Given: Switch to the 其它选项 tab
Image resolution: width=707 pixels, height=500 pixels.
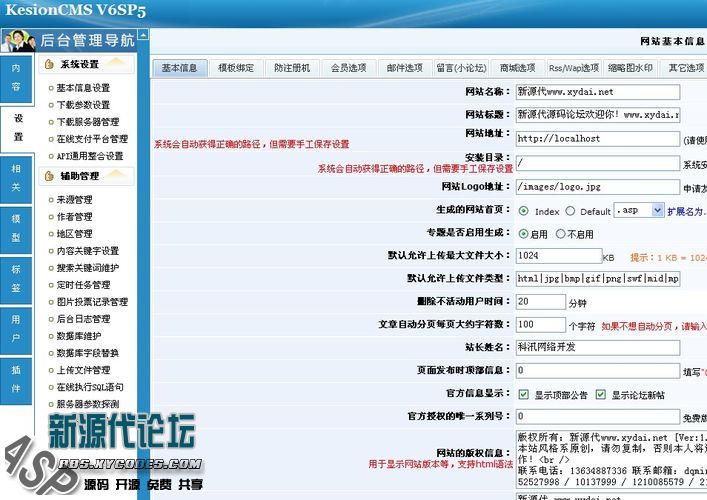Looking at the screenshot, I should [x=684, y=68].
